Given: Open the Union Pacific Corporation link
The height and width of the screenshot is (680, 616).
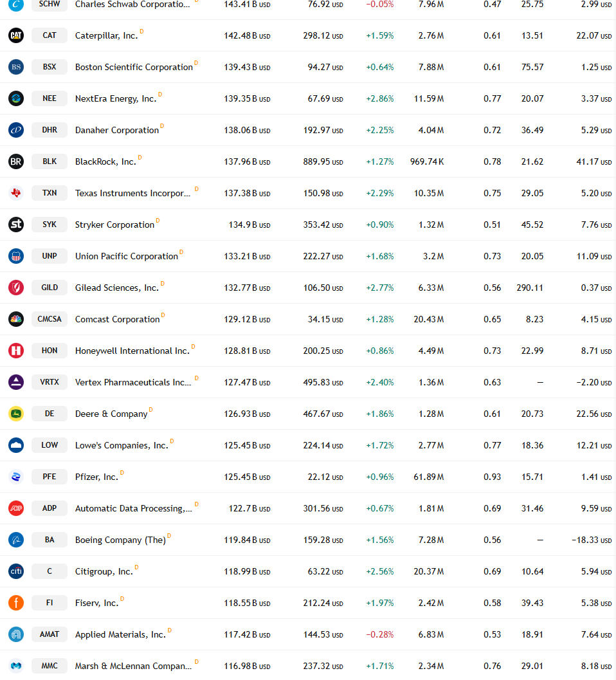Looking at the screenshot, I should (127, 256).
